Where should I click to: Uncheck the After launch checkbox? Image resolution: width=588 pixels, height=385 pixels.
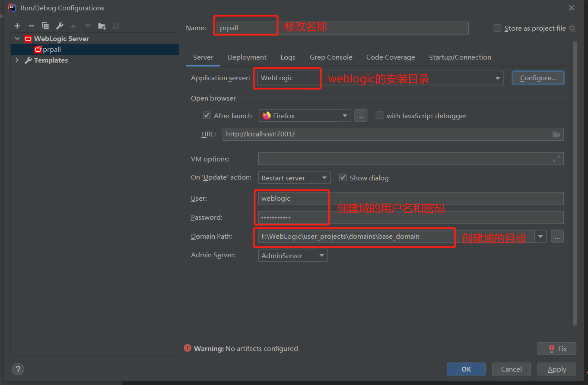click(x=207, y=116)
